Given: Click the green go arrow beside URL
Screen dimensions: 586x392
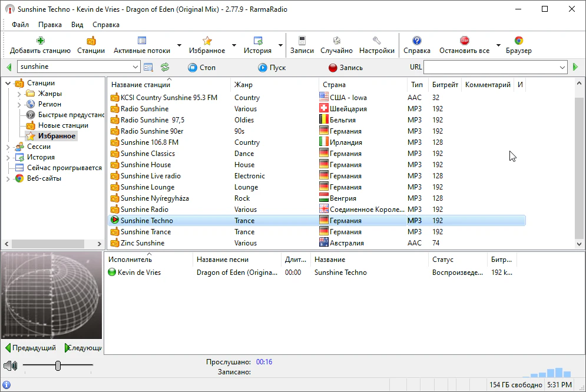Looking at the screenshot, I should [x=575, y=67].
